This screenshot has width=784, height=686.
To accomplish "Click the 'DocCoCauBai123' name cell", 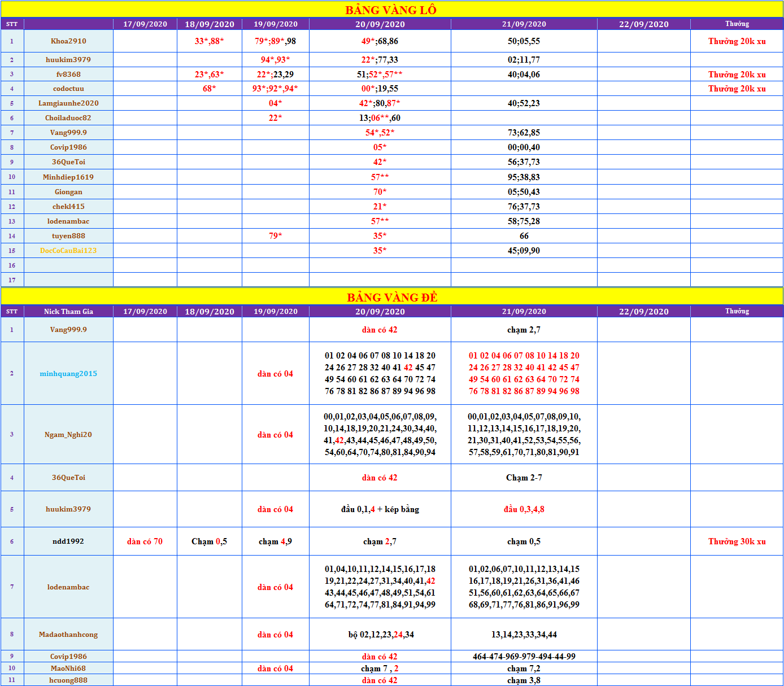I will click(x=68, y=251).
